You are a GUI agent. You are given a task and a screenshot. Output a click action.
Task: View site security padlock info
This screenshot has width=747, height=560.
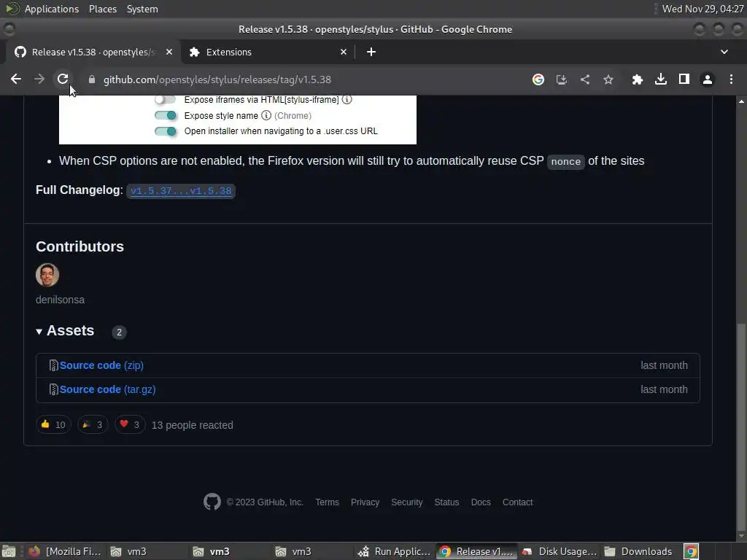point(92,79)
